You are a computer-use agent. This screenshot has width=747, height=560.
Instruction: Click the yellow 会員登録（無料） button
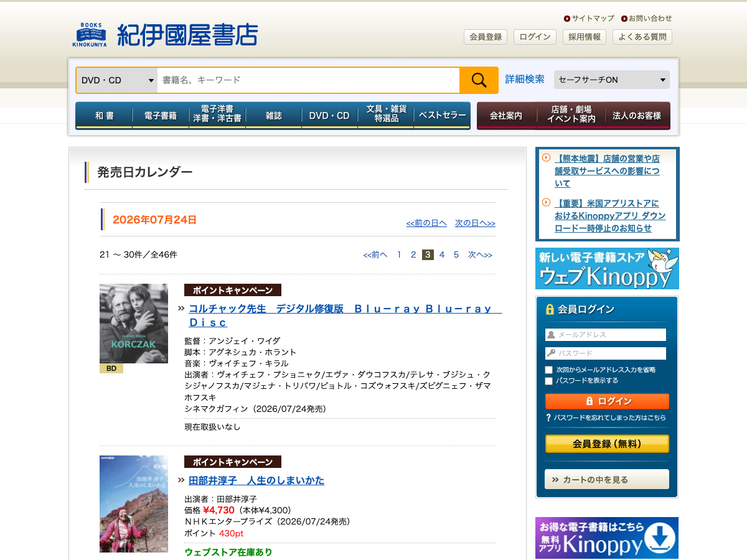tap(607, 444)
